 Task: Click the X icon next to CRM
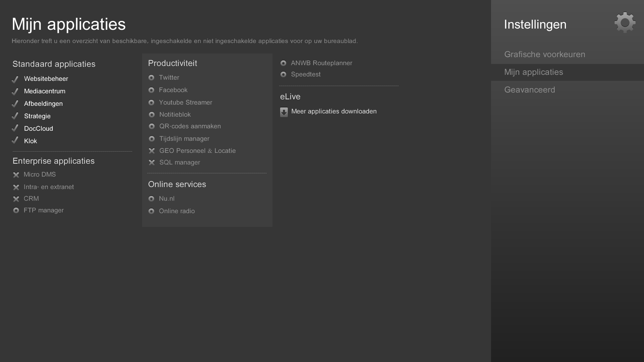pos(16,198)
